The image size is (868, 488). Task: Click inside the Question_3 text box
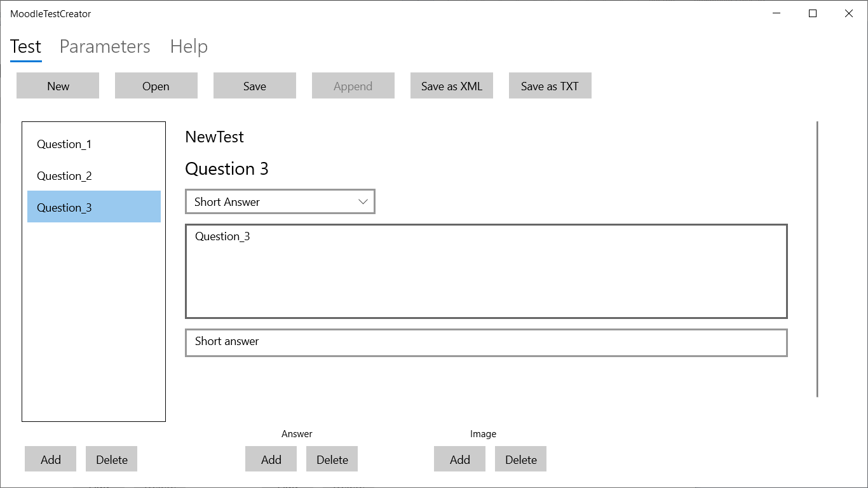pyautogui.click(x=486, y=271)
